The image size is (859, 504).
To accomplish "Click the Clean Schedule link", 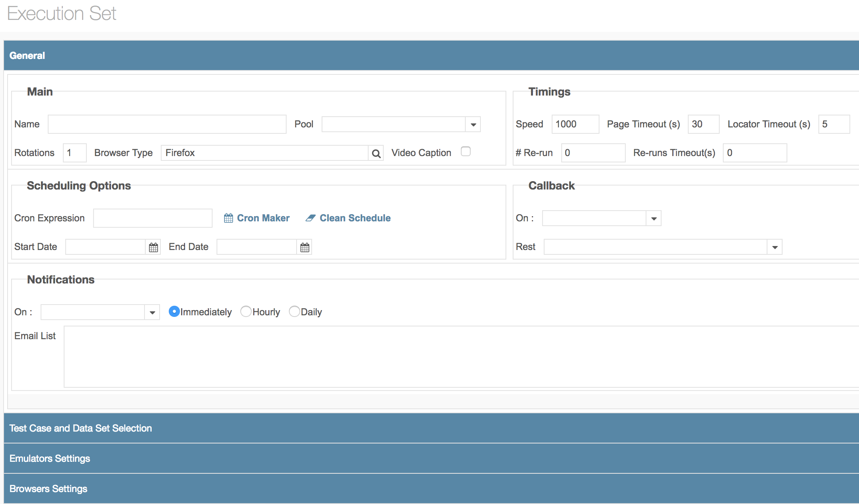I will (355, 218).
